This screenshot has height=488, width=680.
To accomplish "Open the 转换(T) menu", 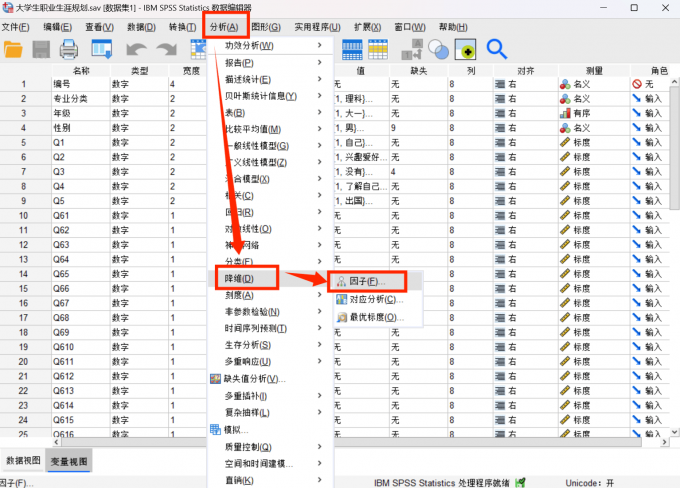I will pyautogui.click(x=183, y=27).
